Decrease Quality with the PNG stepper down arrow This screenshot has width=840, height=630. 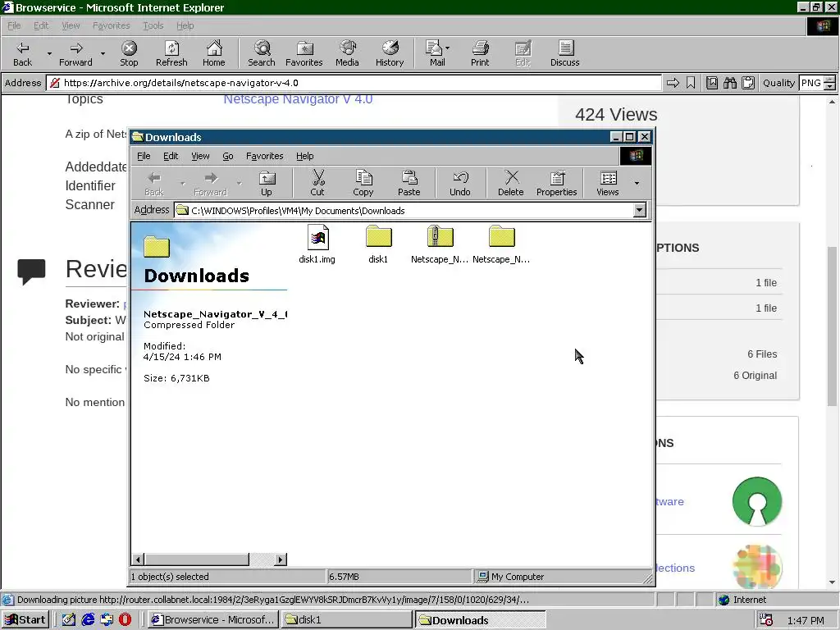(x=829, y=86)
